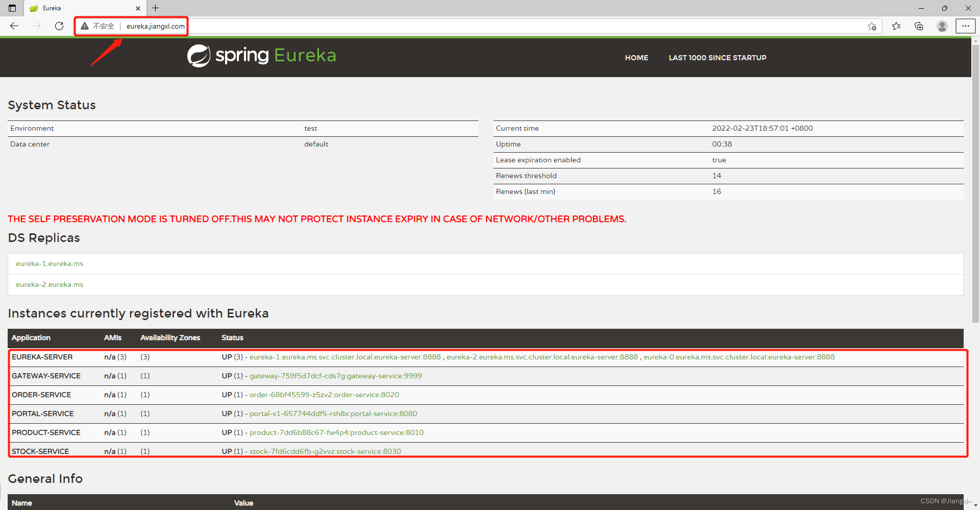
Task: Open the tab actions menu icon
Action: (12, 8)
